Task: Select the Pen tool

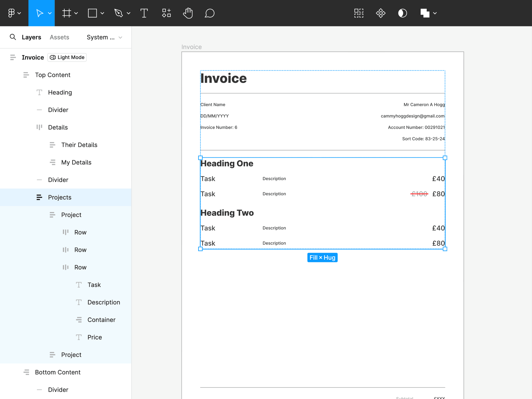Action: (119, 13)
